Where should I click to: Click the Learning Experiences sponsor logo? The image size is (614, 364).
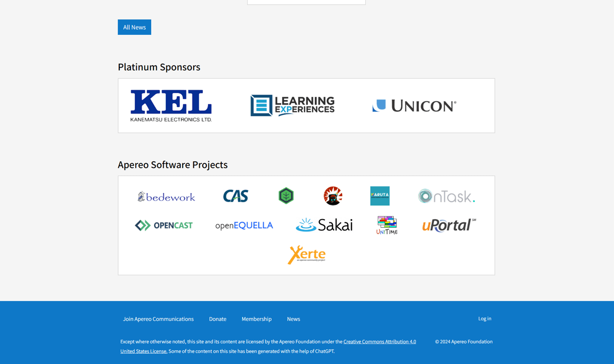point(292,105)
